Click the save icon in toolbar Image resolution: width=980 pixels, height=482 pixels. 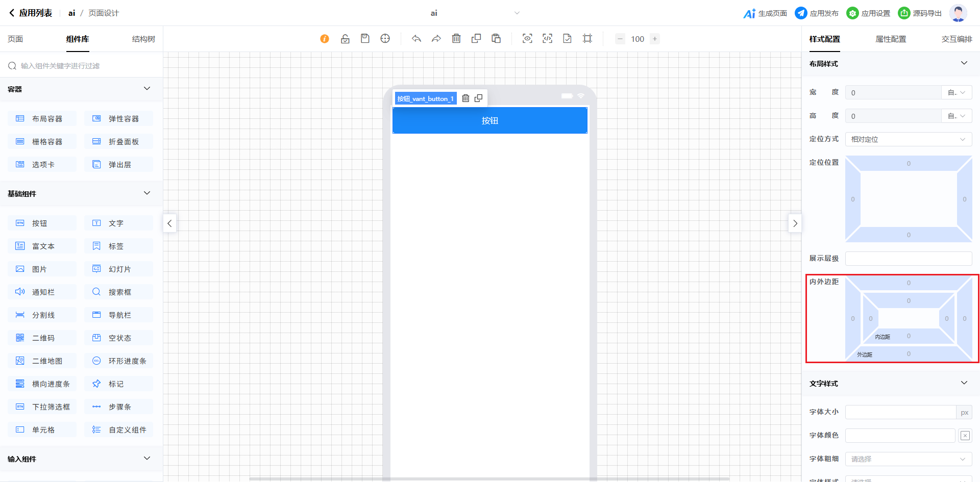click(x=365, y=39)
